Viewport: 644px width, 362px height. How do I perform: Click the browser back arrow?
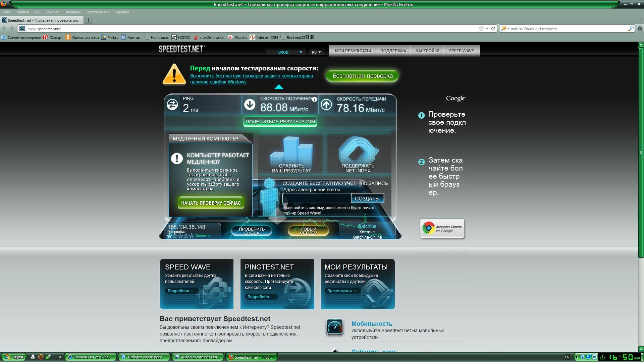pyautogui.click(x=4, y=28)
